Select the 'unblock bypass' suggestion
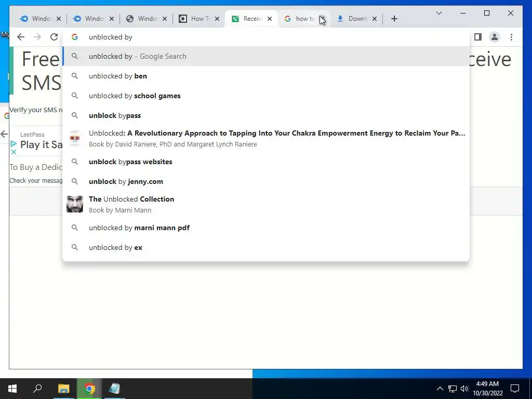This screenshot has height=399, width=532. click(x=267, y=115)
